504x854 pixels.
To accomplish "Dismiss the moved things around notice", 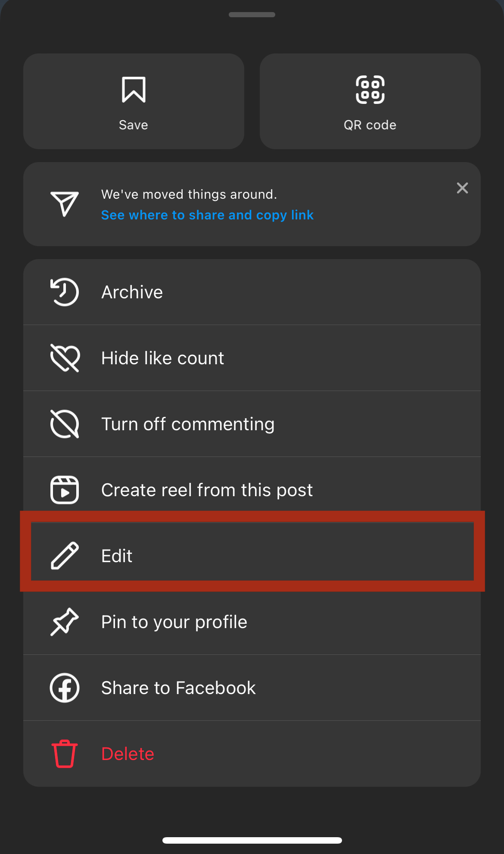I will pyautogui.click(x=462, y=188).
